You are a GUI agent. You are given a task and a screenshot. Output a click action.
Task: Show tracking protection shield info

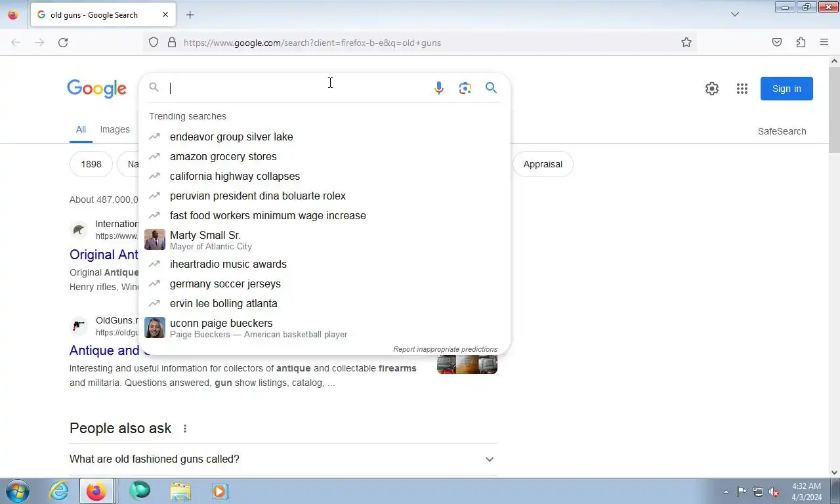154,43
